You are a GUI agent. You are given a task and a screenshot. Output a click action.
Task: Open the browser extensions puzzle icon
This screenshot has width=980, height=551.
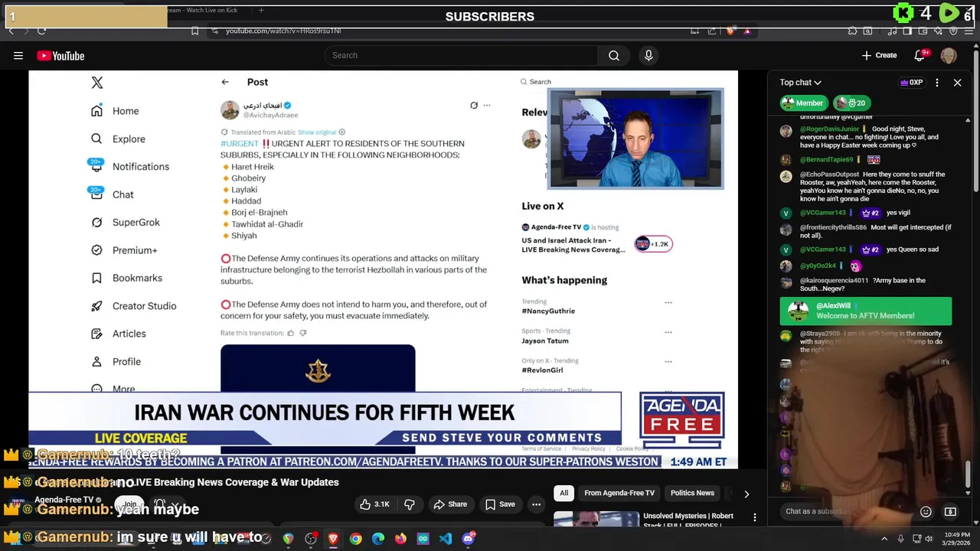coord(853,31)
